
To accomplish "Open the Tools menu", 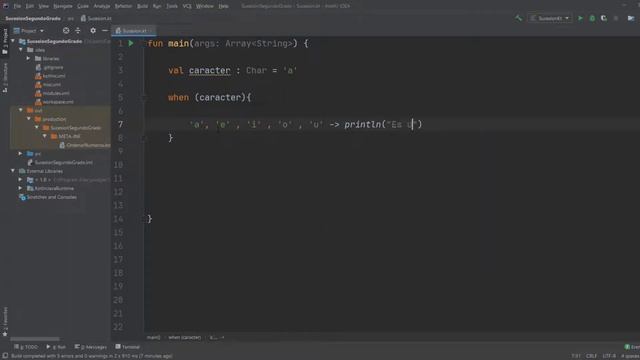I will click(172, 6).
